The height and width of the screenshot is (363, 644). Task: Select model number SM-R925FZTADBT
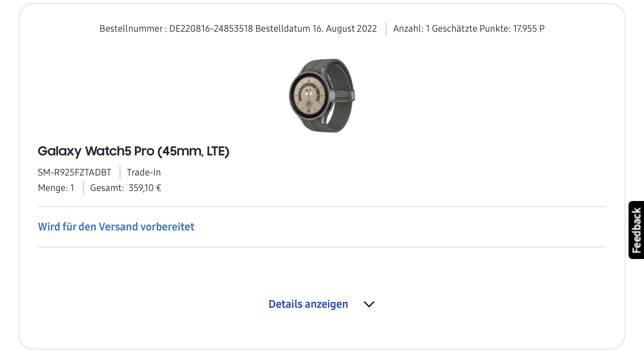click(x=75, y=172)
